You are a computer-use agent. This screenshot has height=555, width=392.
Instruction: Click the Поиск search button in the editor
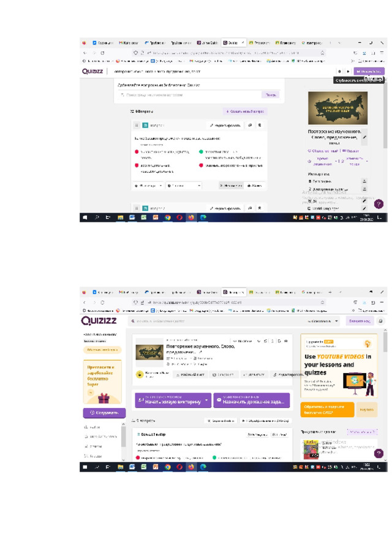tap(271, 95)
